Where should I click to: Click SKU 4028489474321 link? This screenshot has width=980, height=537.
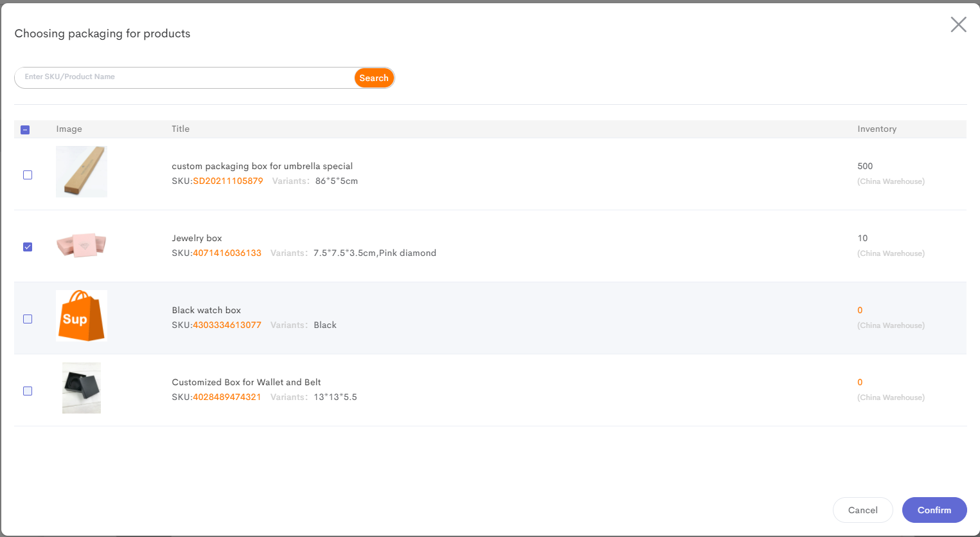coord(227,397)
